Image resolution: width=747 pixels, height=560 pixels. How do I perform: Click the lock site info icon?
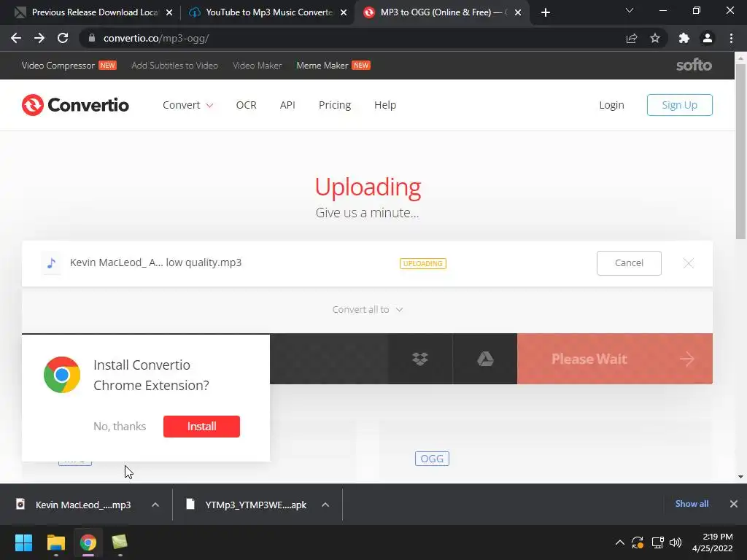(92, 38)
